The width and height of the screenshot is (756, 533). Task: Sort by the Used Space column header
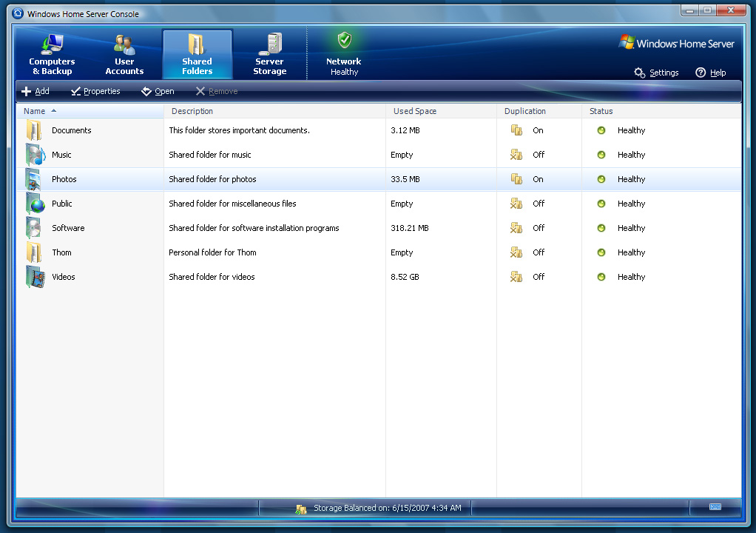(415, 111)
